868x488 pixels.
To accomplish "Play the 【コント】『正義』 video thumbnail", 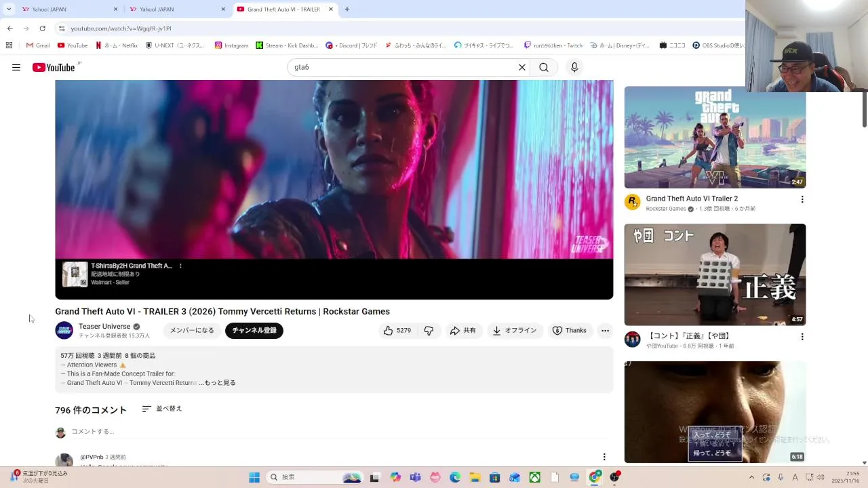I will coord(715,274).
